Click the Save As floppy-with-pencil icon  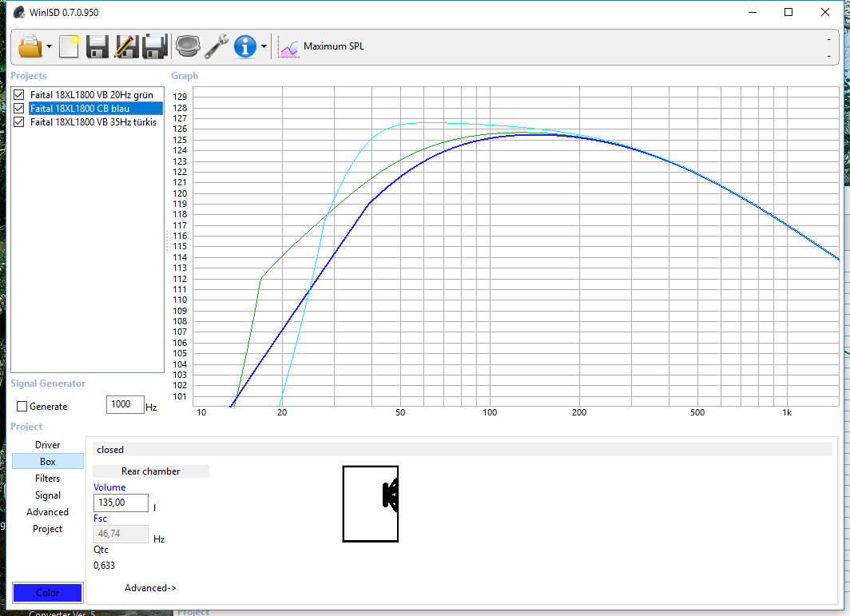[125, 46]
